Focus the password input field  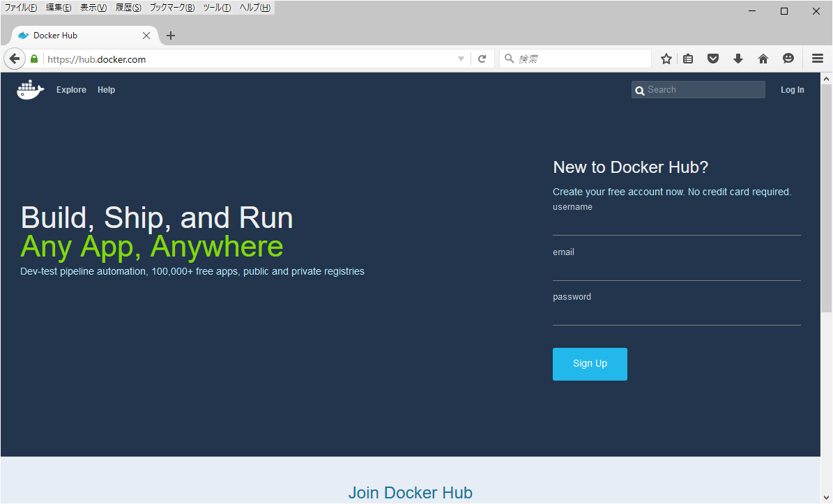pos(676,314)
